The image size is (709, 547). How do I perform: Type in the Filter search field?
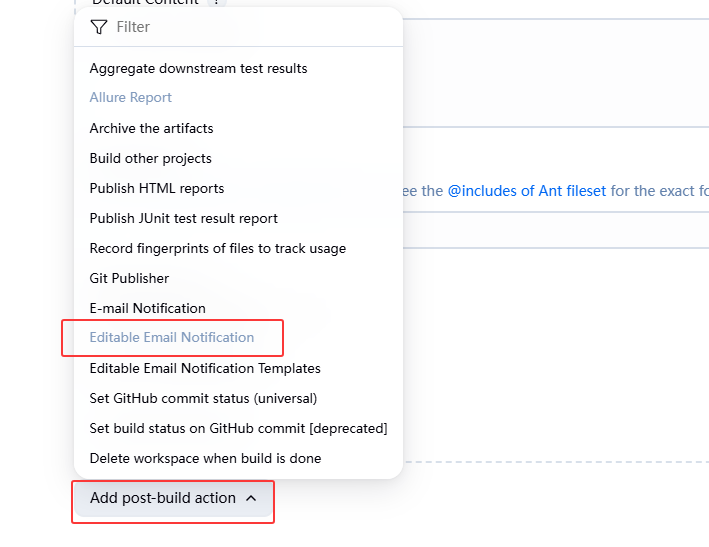250,27
